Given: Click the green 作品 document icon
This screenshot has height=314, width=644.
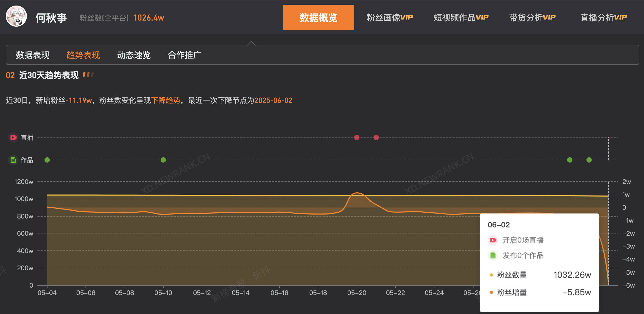Looking at the screenshot, I should point(13,160).
